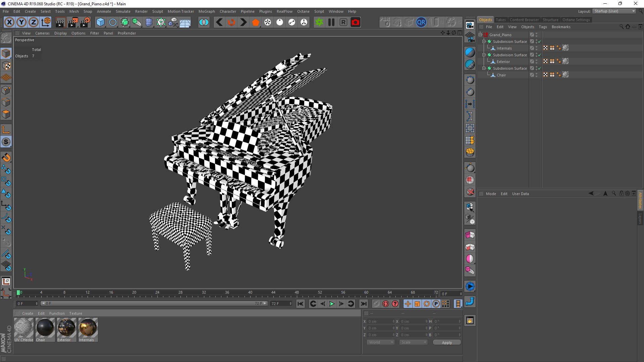Click the QR quantize toolbar icon
The image size is (644, 362).
tap(421, 22)
